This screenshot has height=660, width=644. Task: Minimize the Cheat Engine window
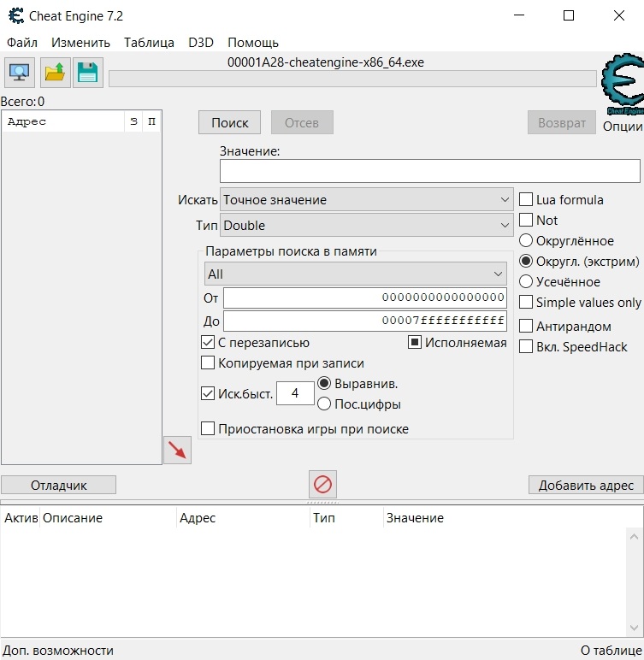pyautogui.click(x=519, y=15)
